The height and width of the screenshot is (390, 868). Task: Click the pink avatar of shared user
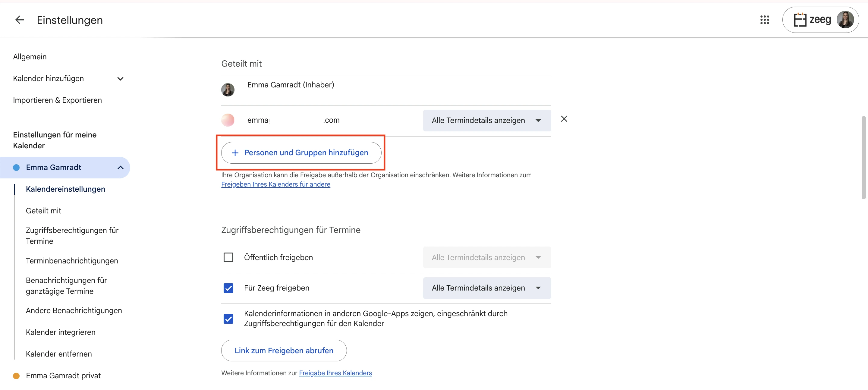click(228, 120)
